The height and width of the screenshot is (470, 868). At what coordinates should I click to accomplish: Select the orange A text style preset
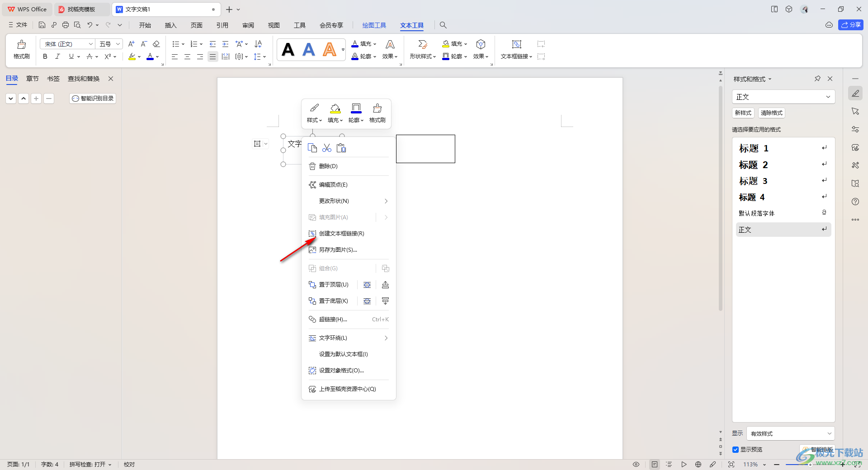tap(330, 49)
